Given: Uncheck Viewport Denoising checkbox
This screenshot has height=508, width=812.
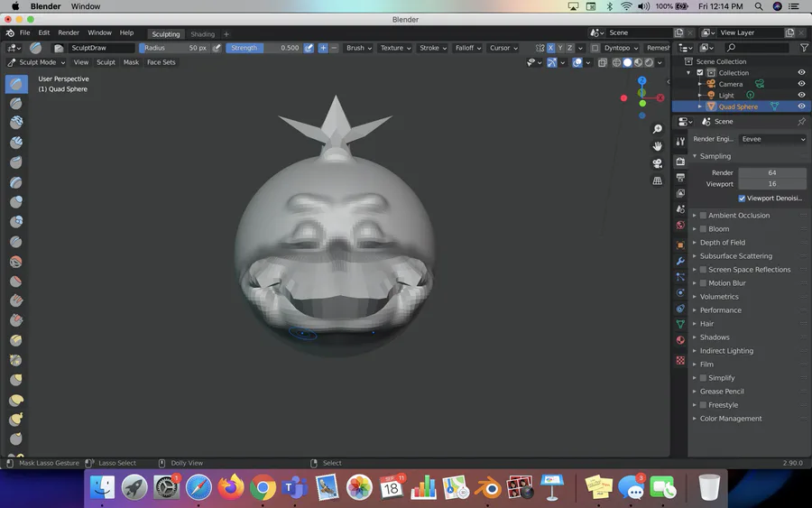Looking at the screenshot, I should coord(742,199).
